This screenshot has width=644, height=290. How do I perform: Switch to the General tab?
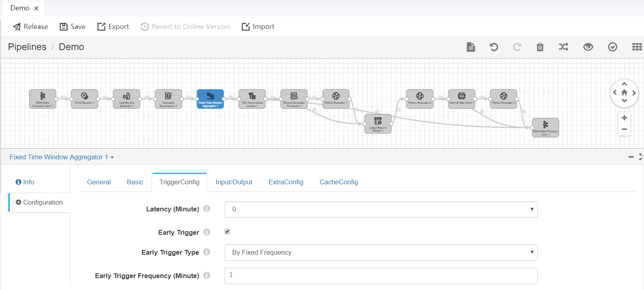point(99,182)
